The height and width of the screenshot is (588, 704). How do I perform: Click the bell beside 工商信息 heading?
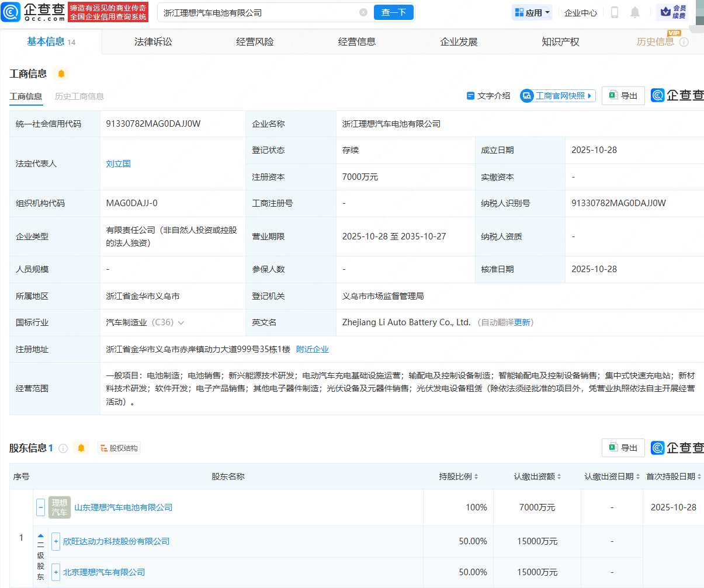(x=61, y=74)
